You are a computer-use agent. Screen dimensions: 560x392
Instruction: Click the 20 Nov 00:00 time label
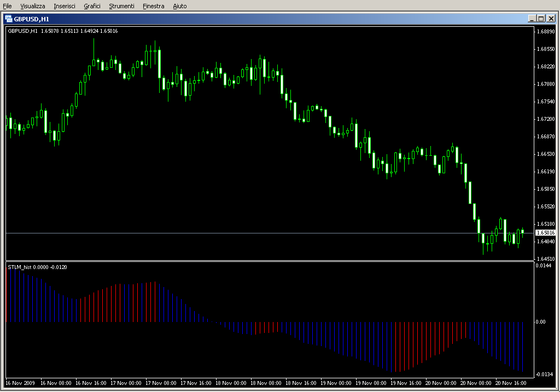(441, 383)
